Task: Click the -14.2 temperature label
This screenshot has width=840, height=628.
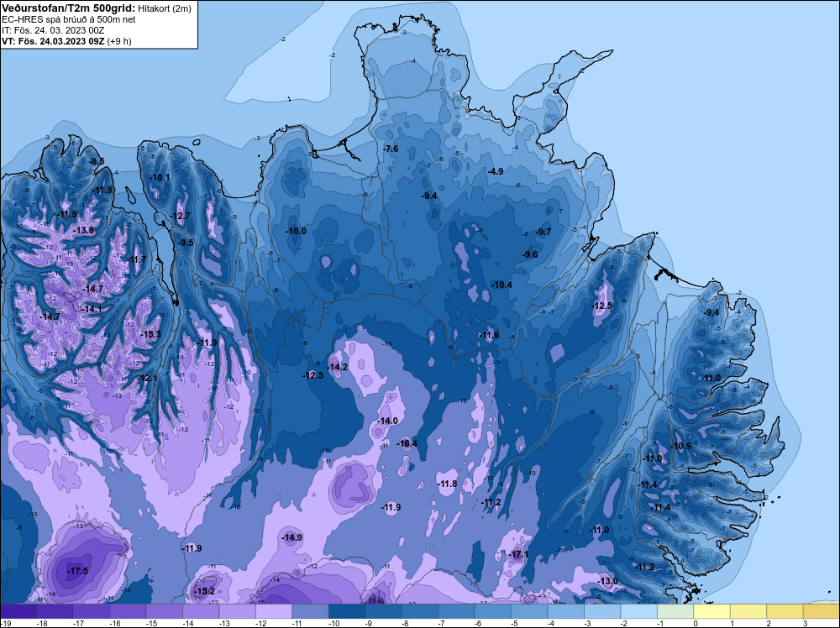Action: [x=338, y=367]
